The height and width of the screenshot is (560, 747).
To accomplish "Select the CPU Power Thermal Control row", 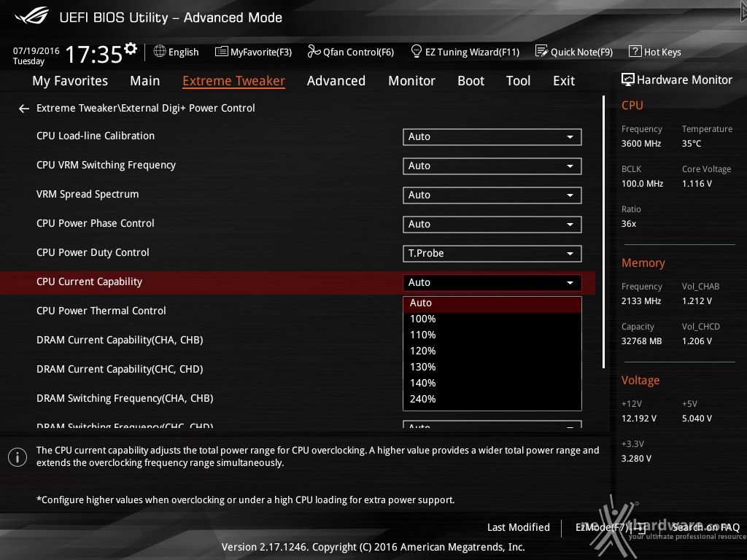I will point(101,311).
